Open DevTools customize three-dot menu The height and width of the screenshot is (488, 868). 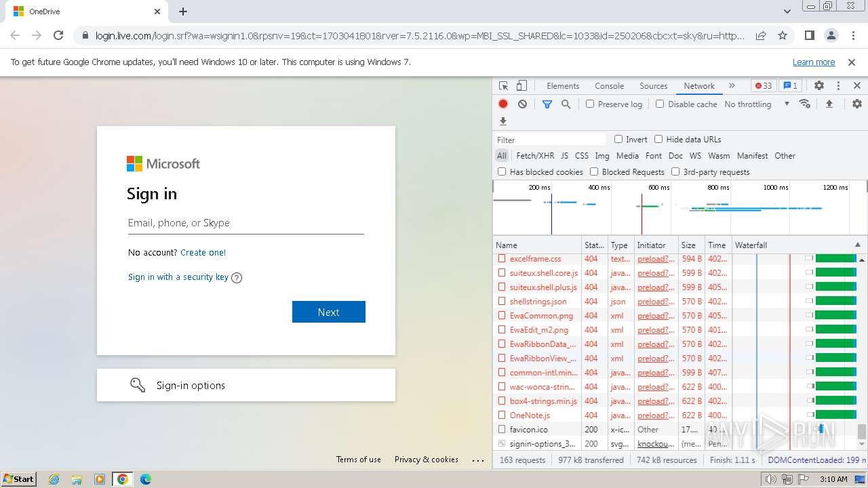838,86
